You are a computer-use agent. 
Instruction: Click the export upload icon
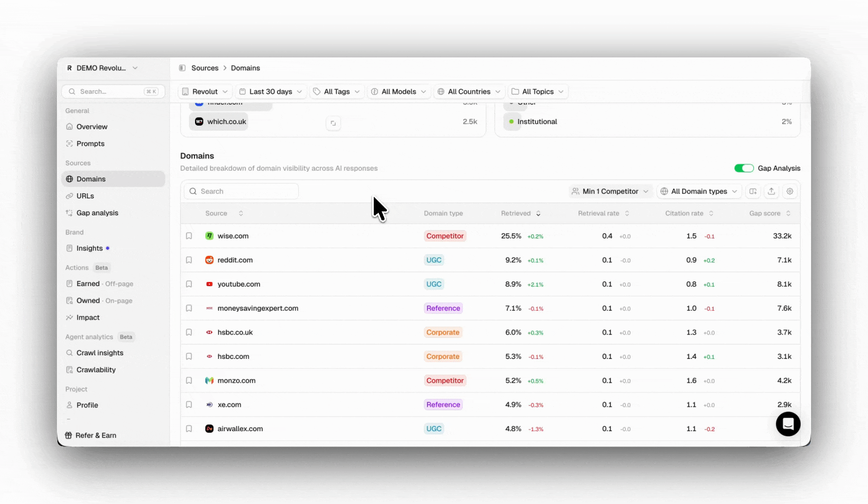(771, 191)
